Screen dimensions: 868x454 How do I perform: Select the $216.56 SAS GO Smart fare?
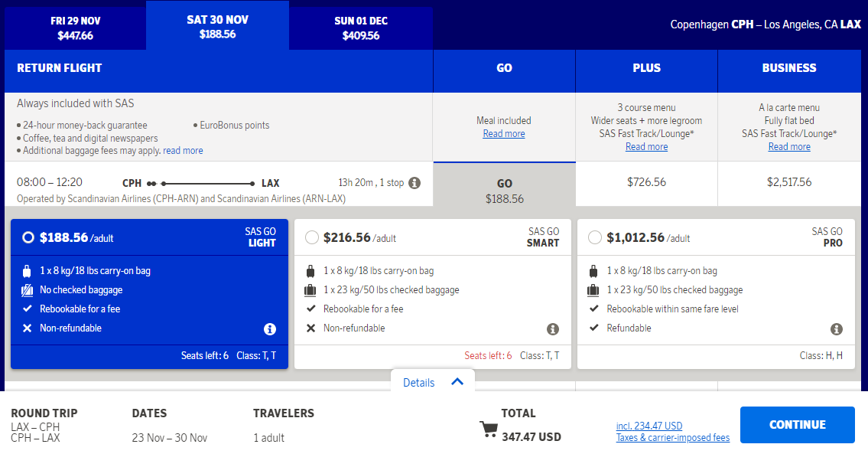click(x=312, y=238)
